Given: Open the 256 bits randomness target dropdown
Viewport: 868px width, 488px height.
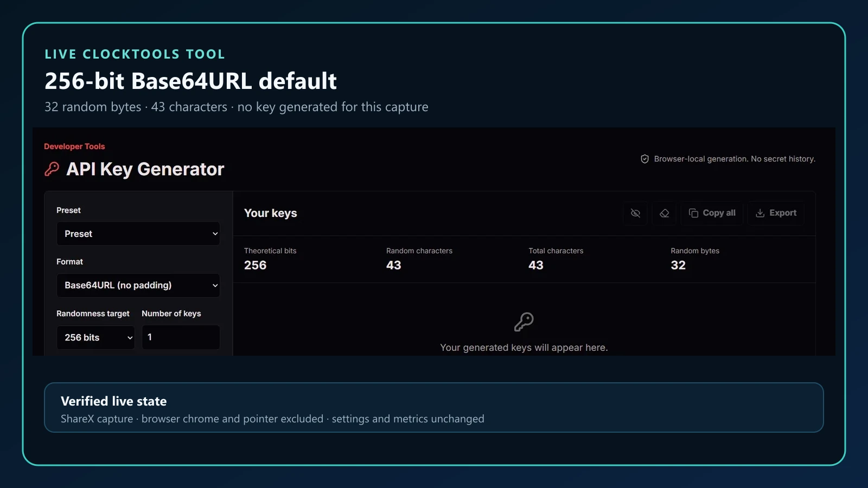Looking at the screenshot, I should click(95, 337).
